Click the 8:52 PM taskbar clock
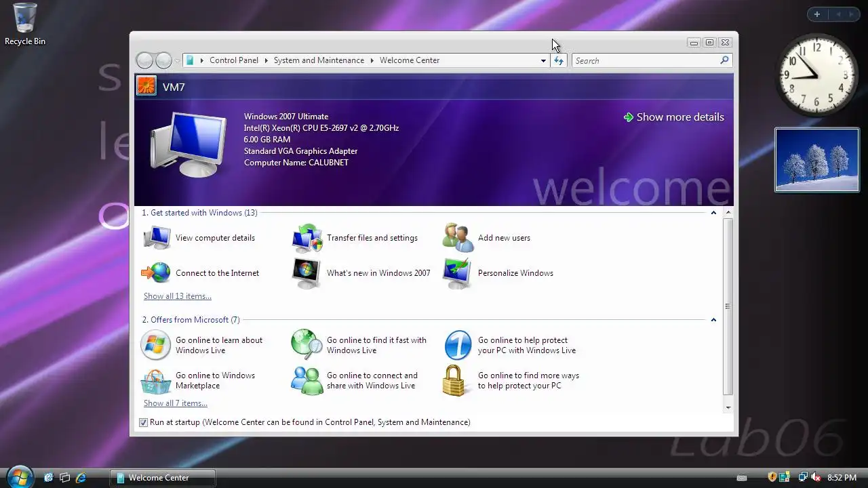 pyautogui.click(x=842, y=478)
